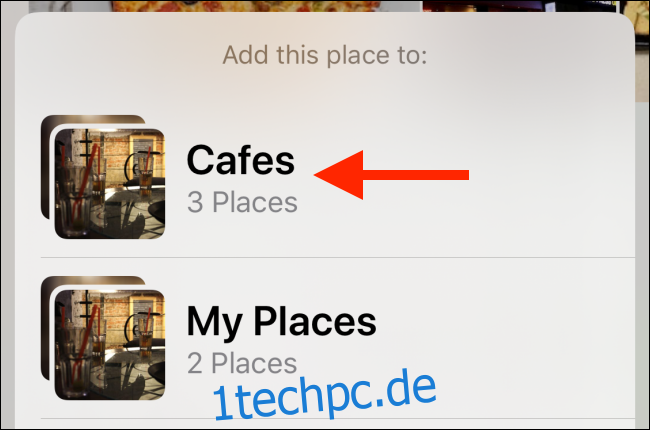Click the red arrow pointing at Cafes
This screenshot has height=430, width=650.
(391, 175)
